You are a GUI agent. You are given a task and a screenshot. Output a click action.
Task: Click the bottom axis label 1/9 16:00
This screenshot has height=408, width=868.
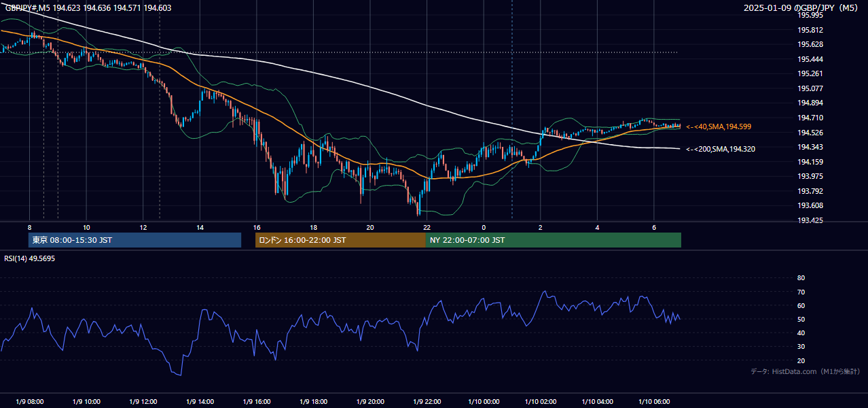[257, 401]
